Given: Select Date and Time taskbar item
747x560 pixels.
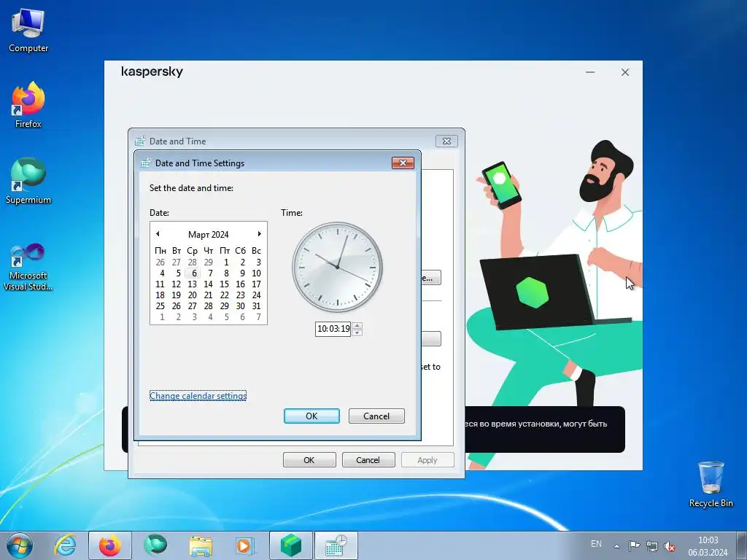Looking at the screenshot, I should click(336, 545).
